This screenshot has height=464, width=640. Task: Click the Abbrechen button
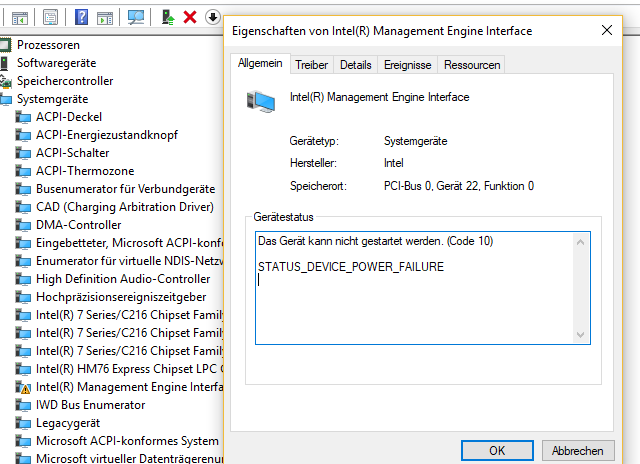coord(578,451)
